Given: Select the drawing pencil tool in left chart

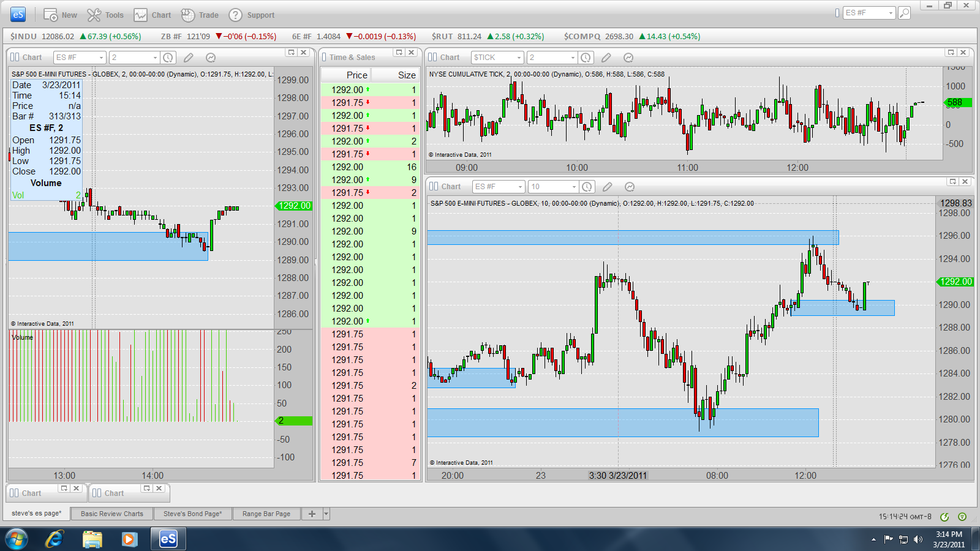Looking at the screenshot, I should (189, 58).
